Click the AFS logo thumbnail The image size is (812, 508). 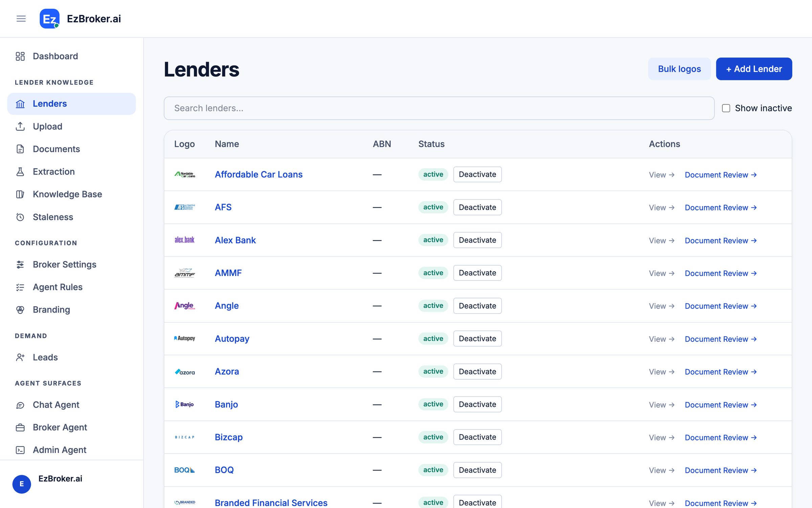coord(185,207)
